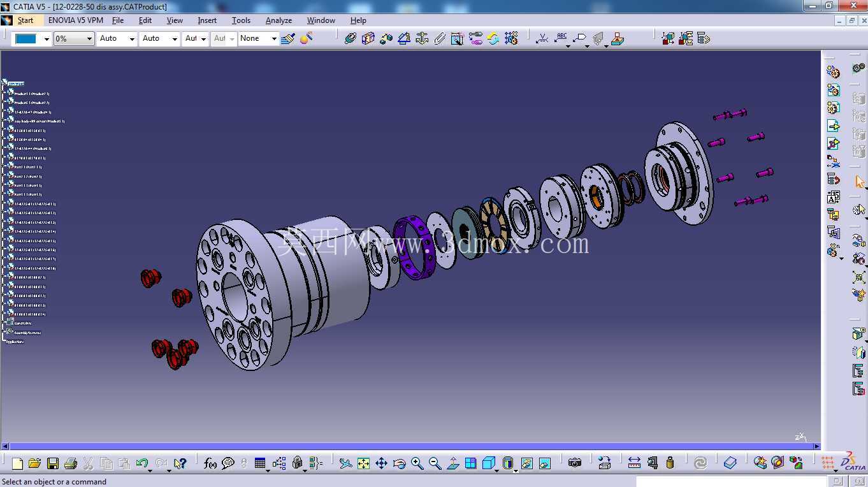Print with the printer icon

(71, 463)
